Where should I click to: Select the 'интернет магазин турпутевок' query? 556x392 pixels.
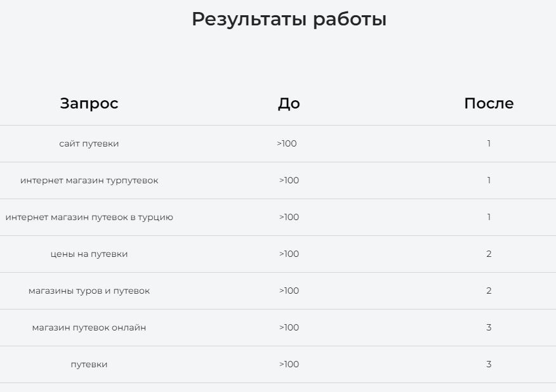[89, 180]
